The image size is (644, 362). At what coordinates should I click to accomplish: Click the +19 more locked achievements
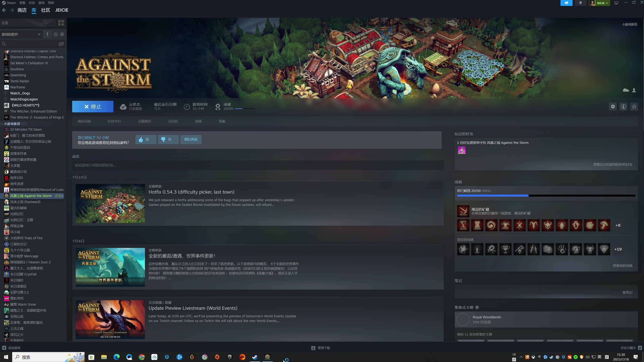618,249
